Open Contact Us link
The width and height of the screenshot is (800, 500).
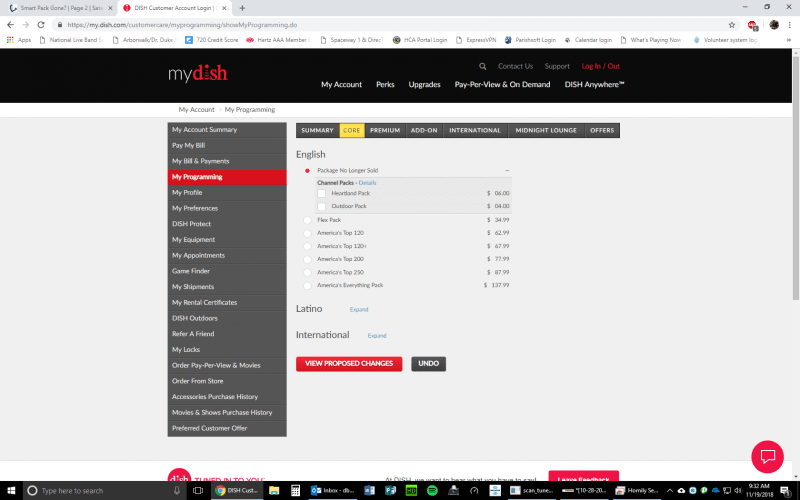[515, 66]
